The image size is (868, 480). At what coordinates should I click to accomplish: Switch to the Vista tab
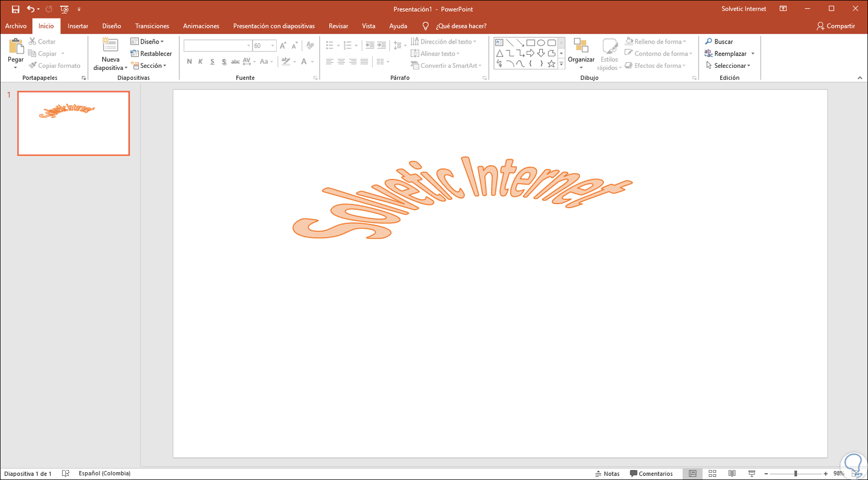tap(369, 26)
